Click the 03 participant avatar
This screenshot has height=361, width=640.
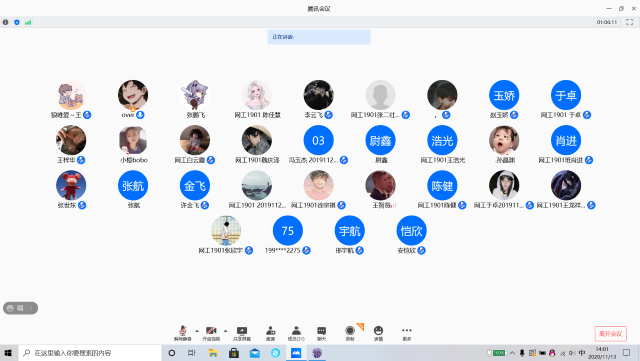pos(318,140)
